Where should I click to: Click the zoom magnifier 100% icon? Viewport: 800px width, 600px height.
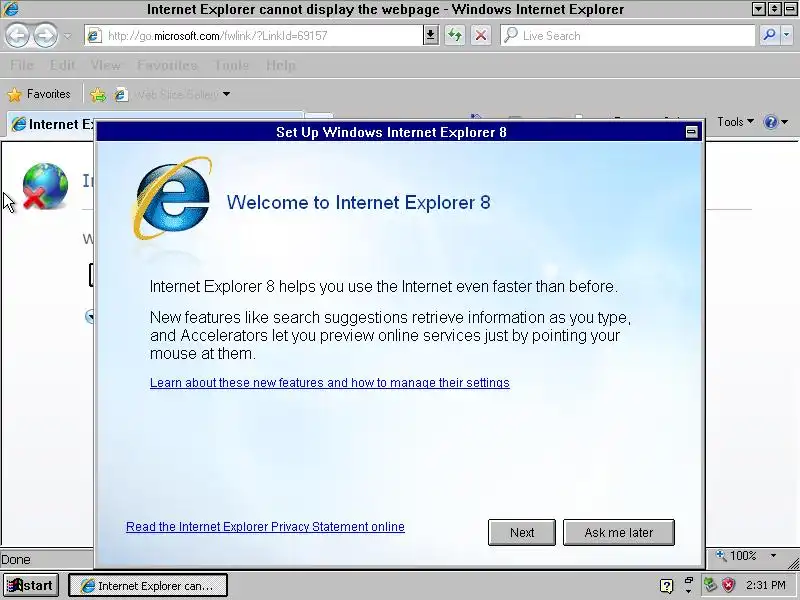(x=720, y=555)
